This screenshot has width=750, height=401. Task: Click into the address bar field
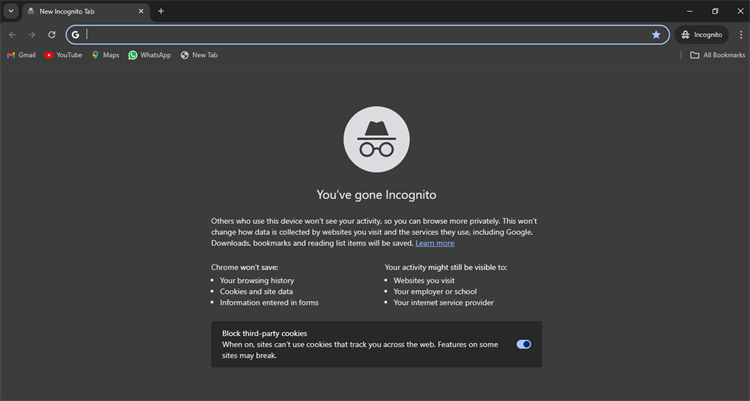pyautogui.click(x=360, y=34)
